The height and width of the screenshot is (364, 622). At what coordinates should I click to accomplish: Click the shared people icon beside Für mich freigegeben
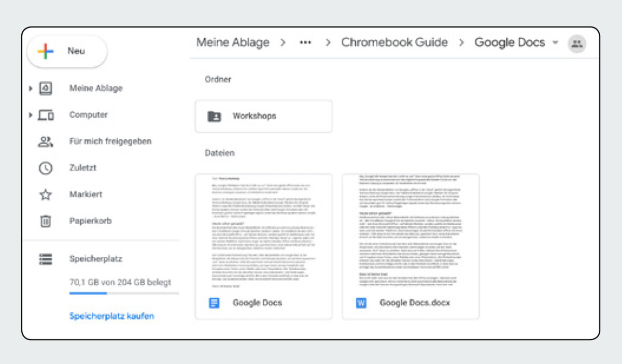[46, 141]
